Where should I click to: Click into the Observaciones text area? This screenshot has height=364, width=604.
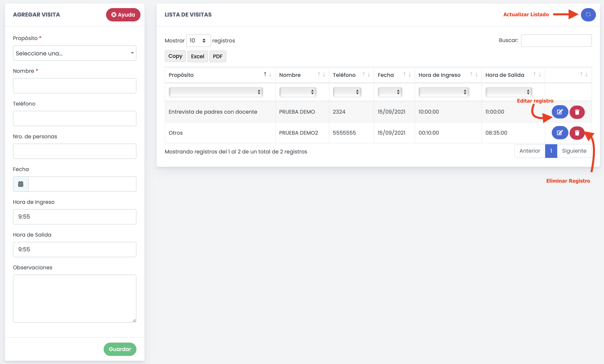tap(74, 298)
